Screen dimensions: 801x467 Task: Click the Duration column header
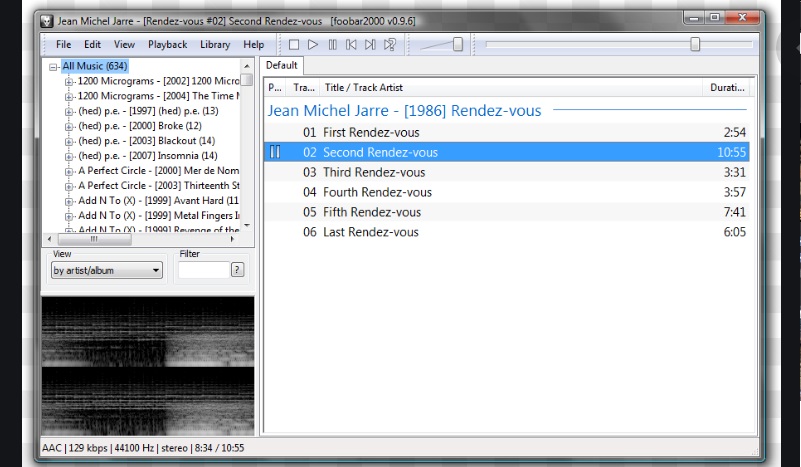pyautogui.click(x=726, y=88)
